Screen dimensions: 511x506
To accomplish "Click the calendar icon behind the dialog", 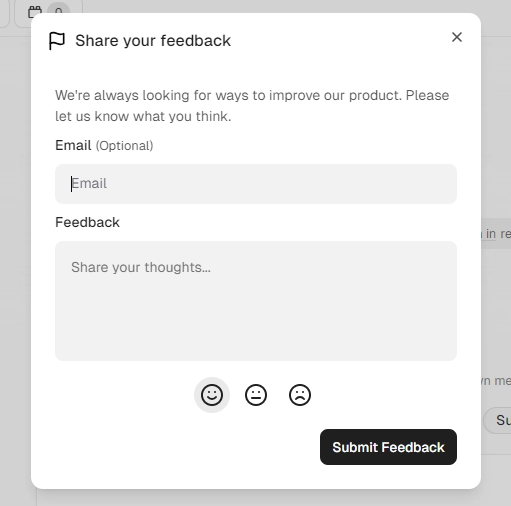I will (35, 11).
